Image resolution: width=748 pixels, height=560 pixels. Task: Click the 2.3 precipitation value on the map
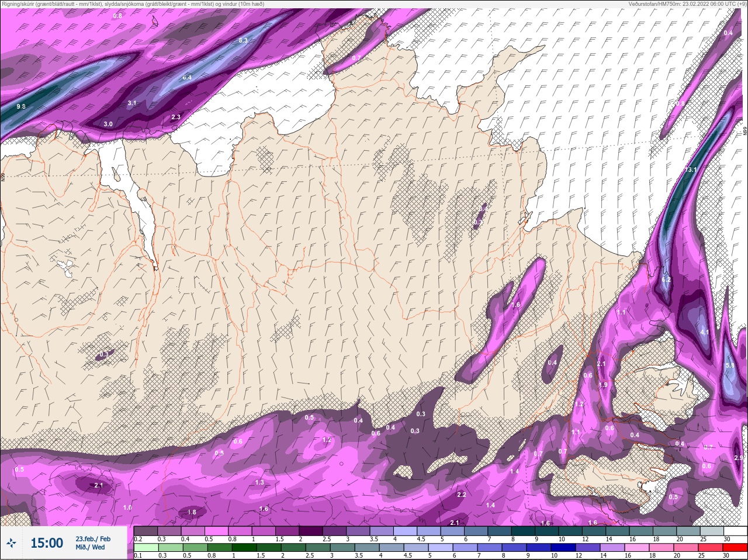click(x=175, y=117)
